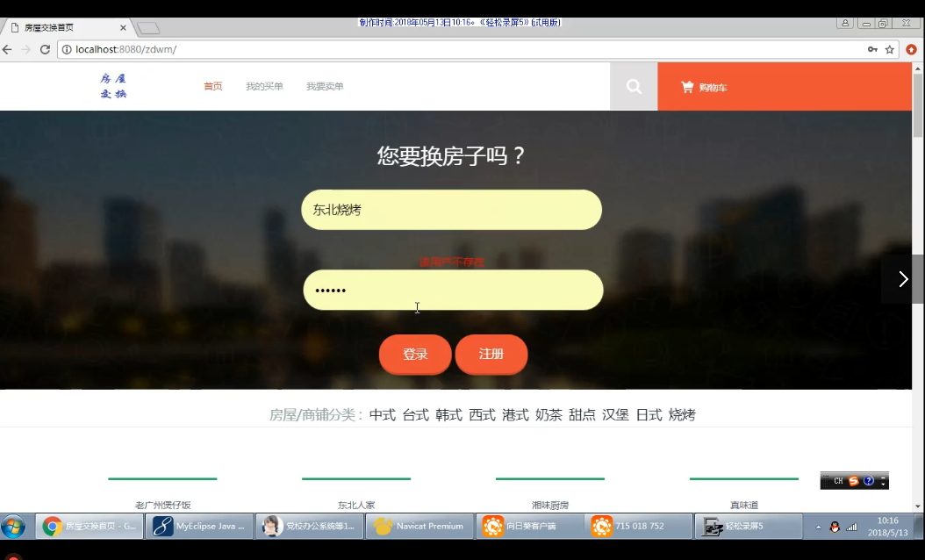Select the 西式 category

482,415
